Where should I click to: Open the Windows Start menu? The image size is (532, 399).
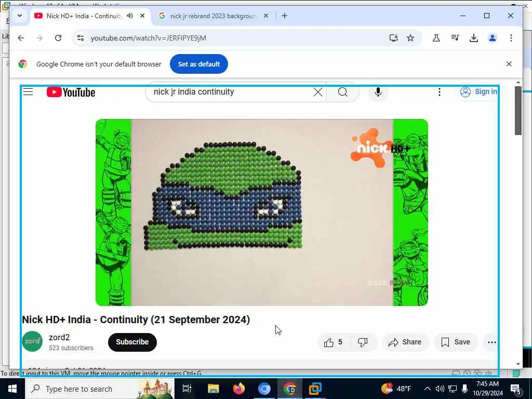tap(12, 389)
